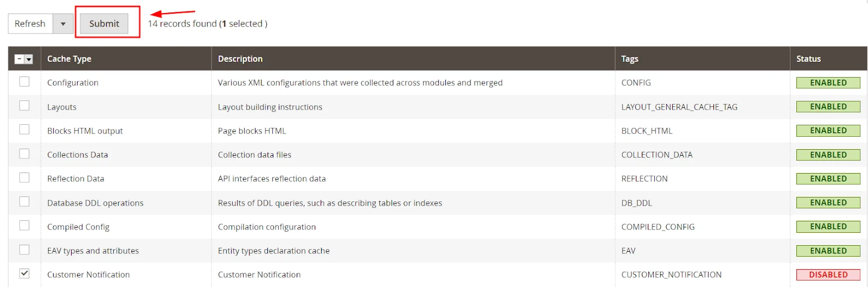Viewport: 868px width, 287px height.
Task: Click the ENABLED badge for Layouts row
Action: click(x=828, y=107)
